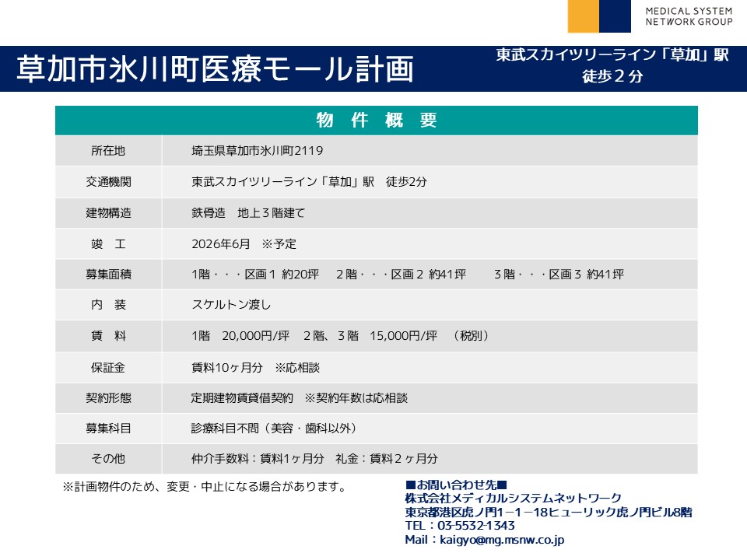Viewport: 747px width, 560px height.
Task: Select the 所在地 row label
Action: (x=108, y=151)
